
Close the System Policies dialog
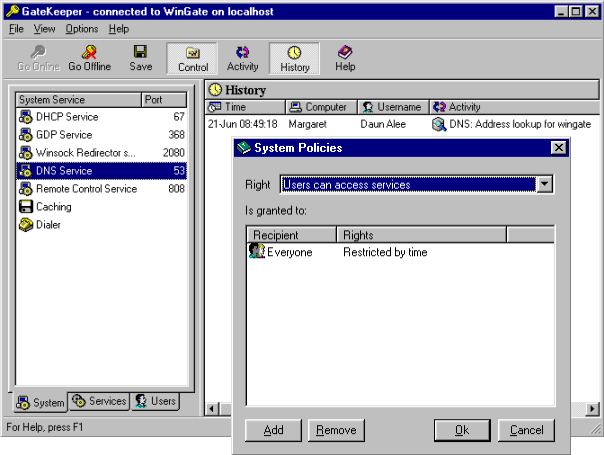(558, 148)
